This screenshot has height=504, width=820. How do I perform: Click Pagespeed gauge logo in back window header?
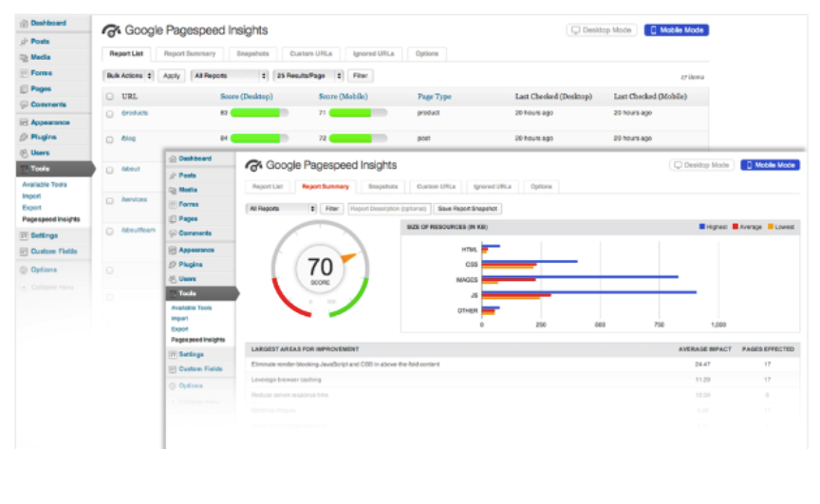pos(111,30)
